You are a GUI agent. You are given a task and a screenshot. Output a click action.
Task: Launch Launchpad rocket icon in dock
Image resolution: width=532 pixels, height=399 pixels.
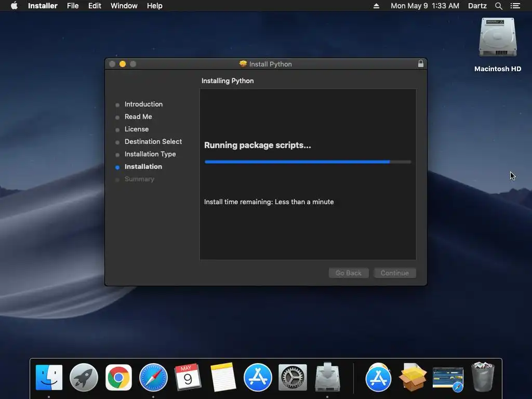point(84,377)
